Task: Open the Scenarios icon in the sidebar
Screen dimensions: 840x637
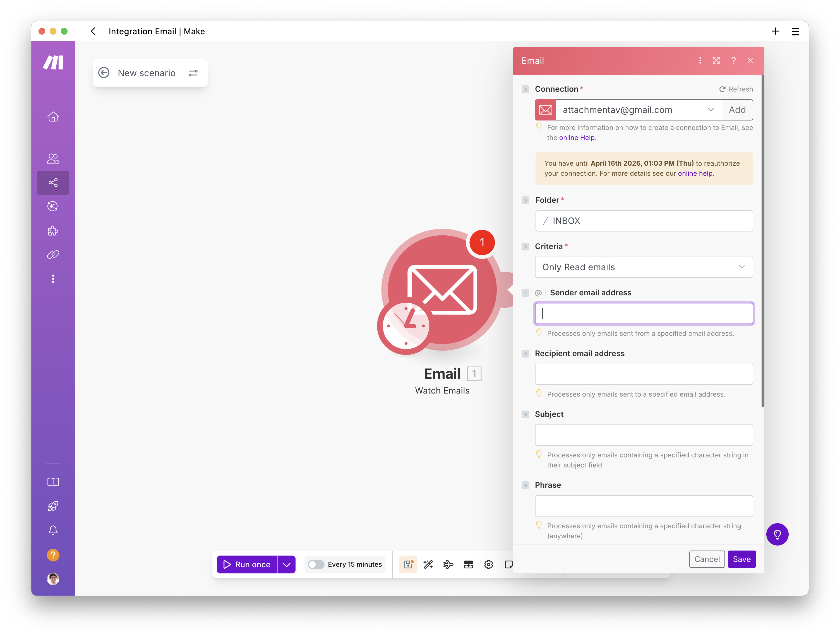Action: 53,183
